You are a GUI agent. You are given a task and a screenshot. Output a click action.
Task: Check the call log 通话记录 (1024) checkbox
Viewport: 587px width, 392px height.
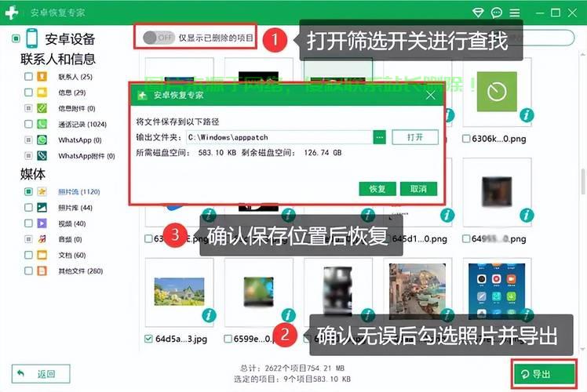pos(28,124)
